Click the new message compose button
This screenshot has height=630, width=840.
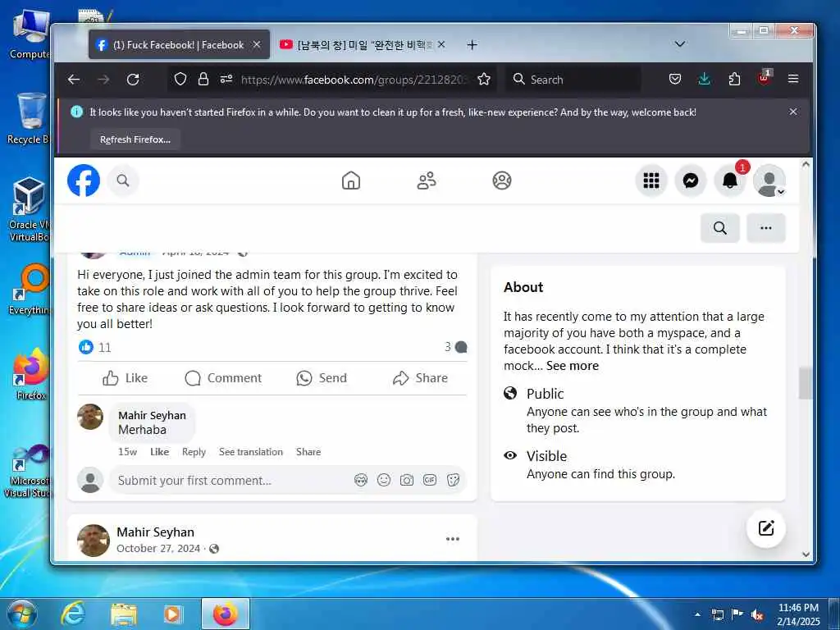766,528
